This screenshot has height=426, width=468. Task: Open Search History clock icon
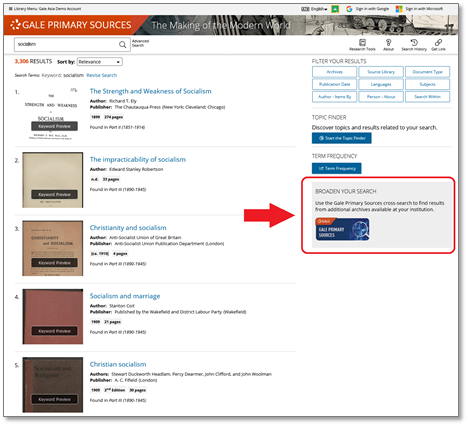coord(414,42)
